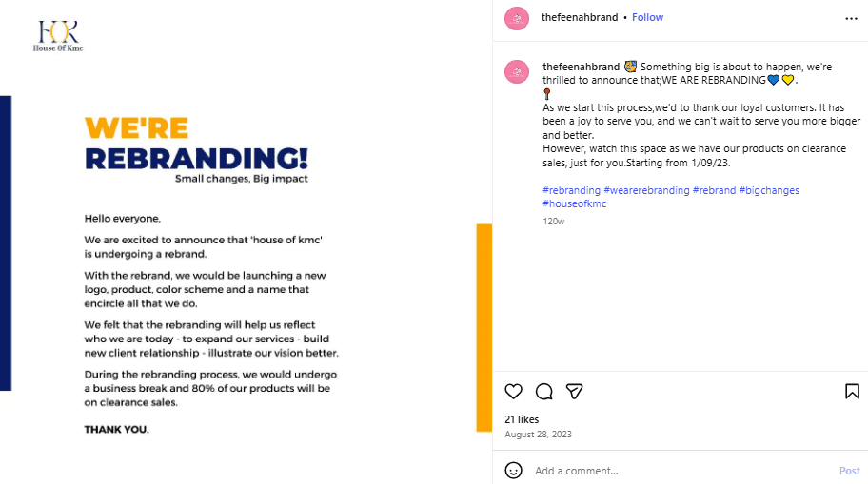This screenshot has height=484, width=868.
Task: Share post via paper plane icon
Action: click(575, 392)
